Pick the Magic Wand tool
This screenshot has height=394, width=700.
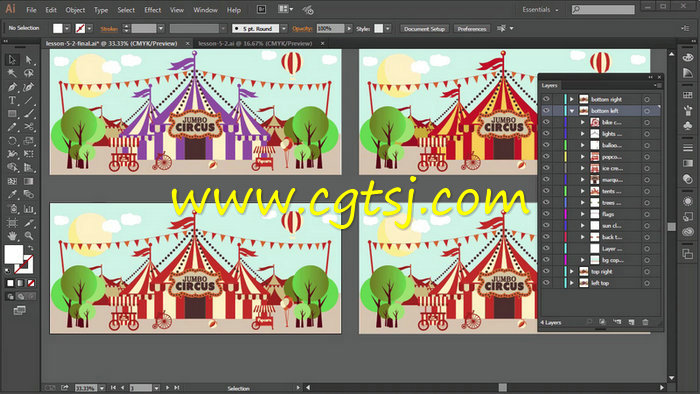click(12, 73)
